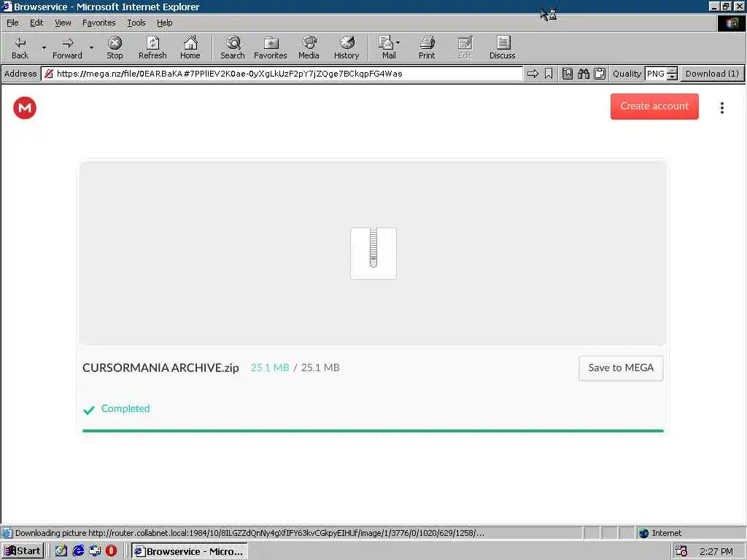747x560 pixels.
Task: Click the MEGA logo
Action: (x=25, y=108)
